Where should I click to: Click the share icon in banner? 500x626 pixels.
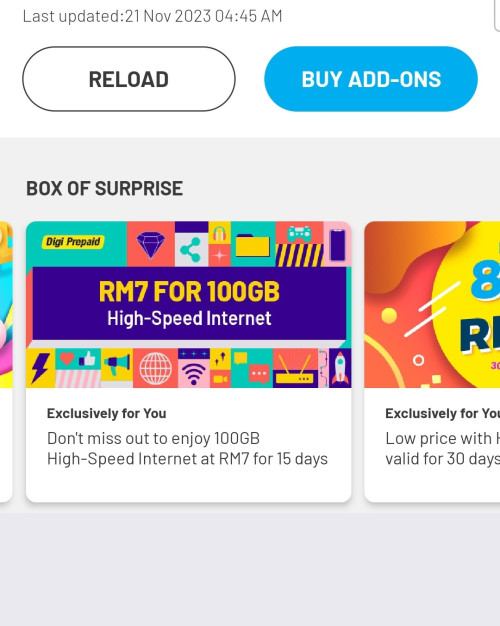[191, 250]
